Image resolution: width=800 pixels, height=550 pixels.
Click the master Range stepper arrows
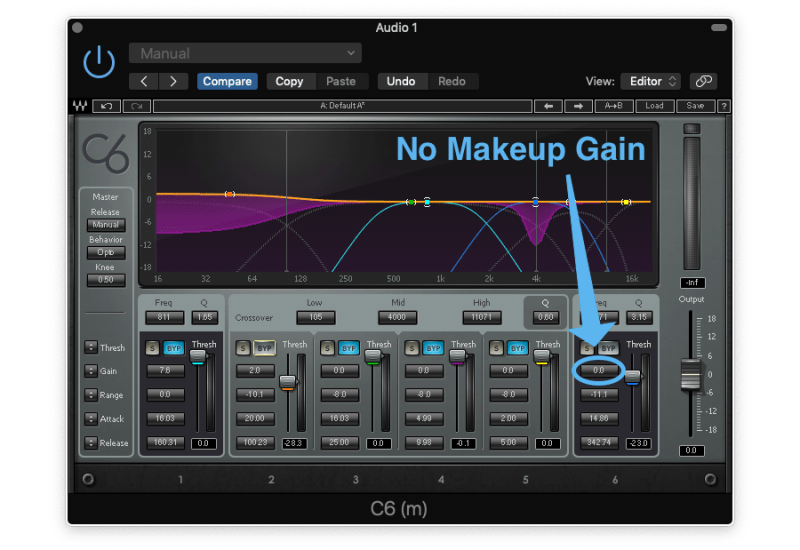(91, 394)
